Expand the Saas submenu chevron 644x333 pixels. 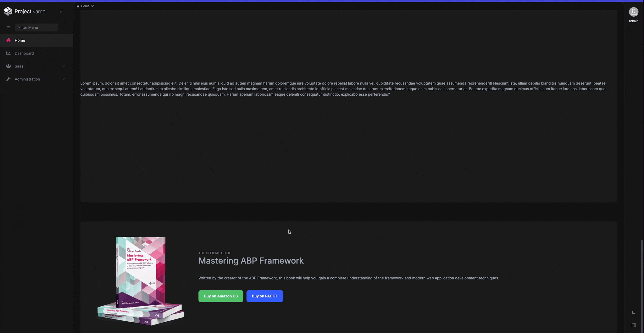point(63,66)
